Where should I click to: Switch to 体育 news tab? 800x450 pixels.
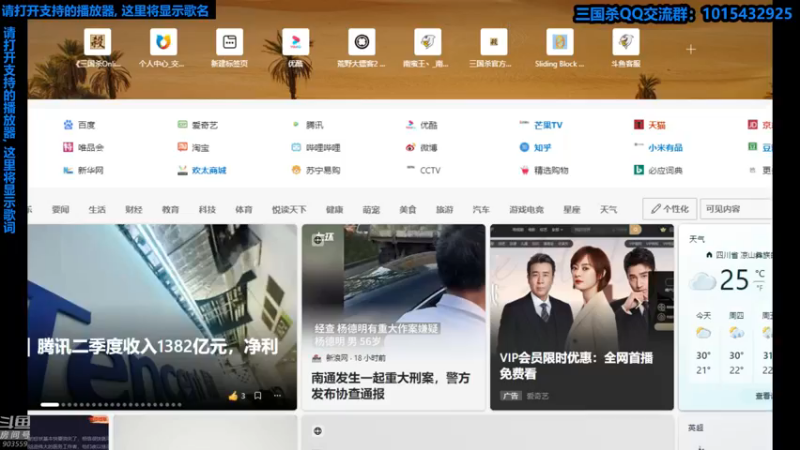(244, 209)
